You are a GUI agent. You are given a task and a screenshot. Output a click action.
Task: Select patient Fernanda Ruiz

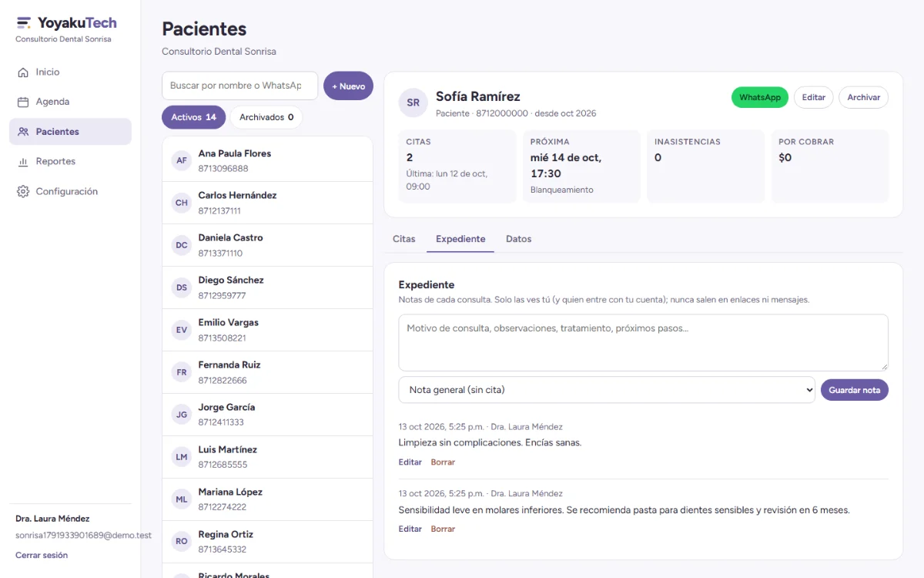coord(268,372)
